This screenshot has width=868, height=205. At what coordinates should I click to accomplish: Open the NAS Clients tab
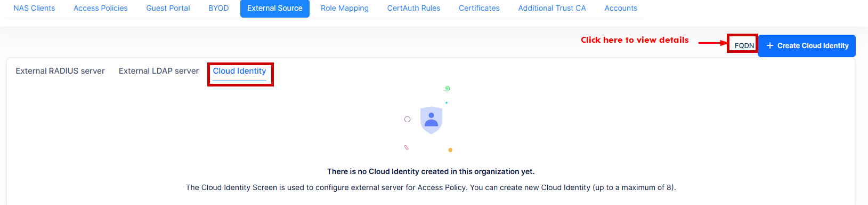[x=34, y=9]
